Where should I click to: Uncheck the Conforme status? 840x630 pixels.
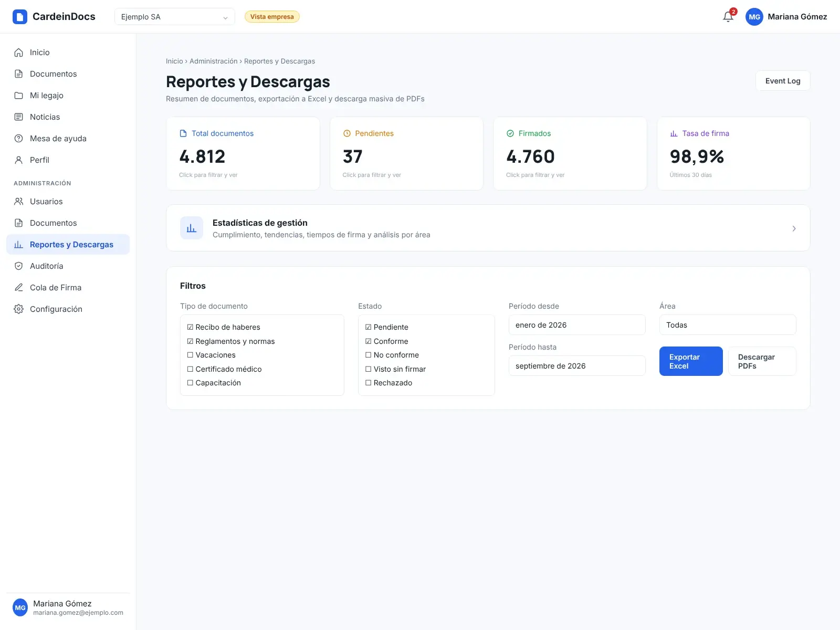point(368,341)
